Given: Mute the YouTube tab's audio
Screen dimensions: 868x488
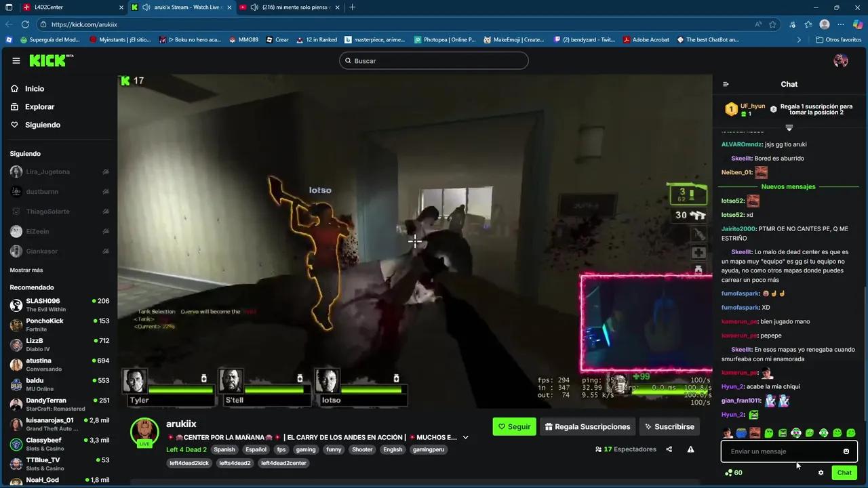Looking at the screenshot, I should [254, 7].
